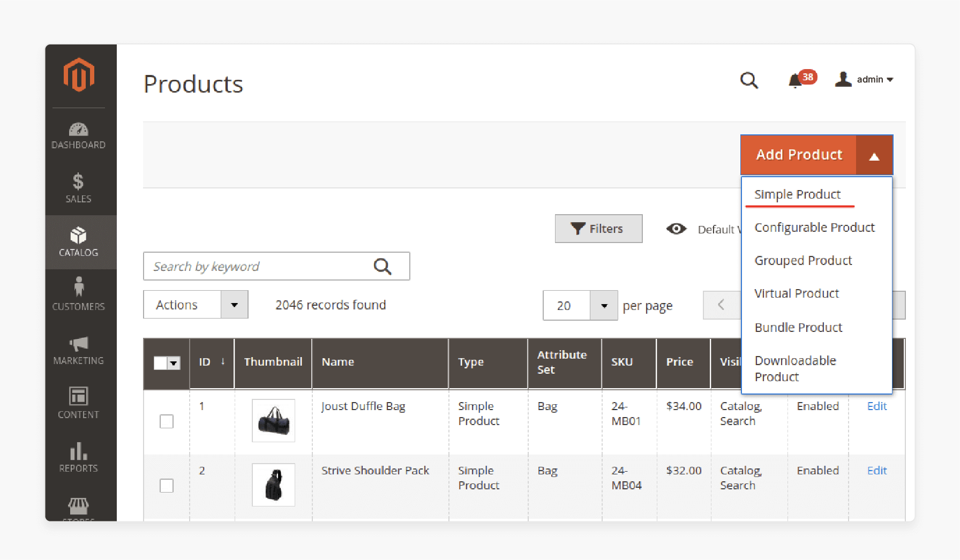Viewport: 960px width, 560px height.
Task: Check the Strive Shoulder Pack row checkbox
Action: [167, 486]
